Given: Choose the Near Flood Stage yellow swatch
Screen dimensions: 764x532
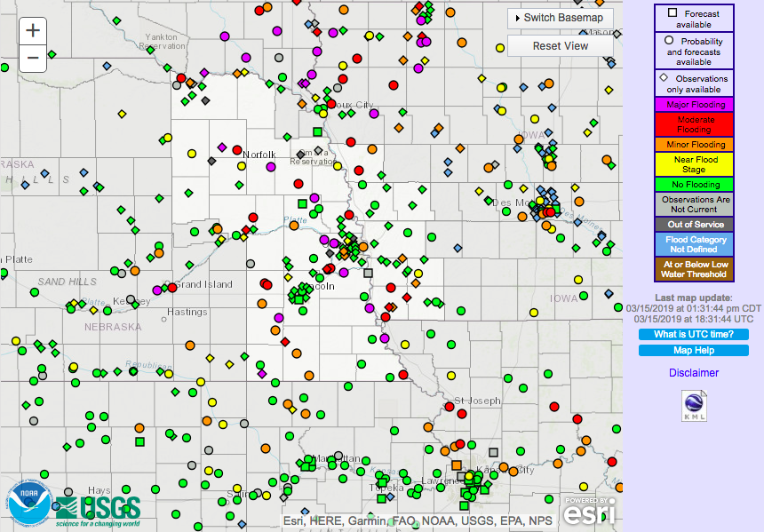Looking at the screenshot, I should (x=696, y=164).
